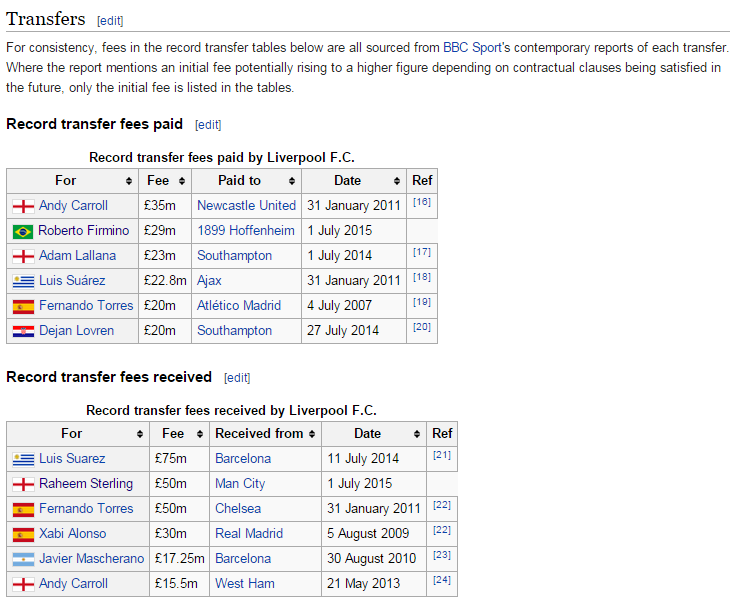Viewport: 738px width, 611px height.
Task: Open Southampton link in Adam Lallana row
Action: pyautogui.click(x=234, y=256)
